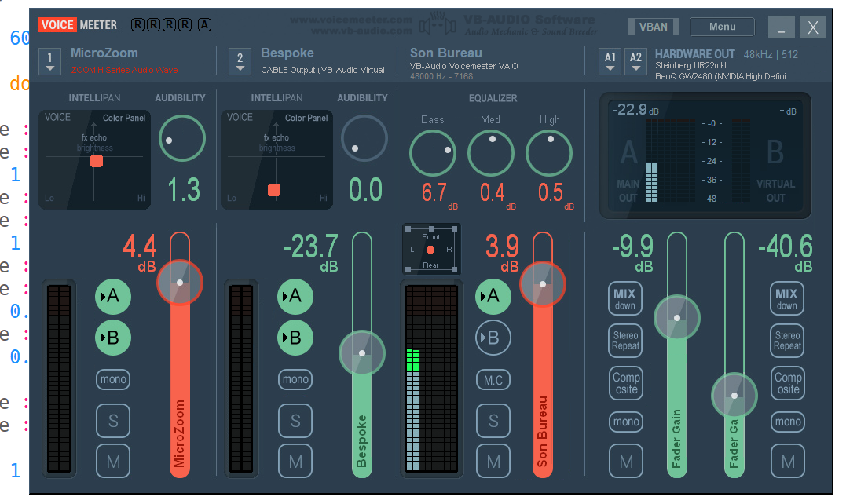Open the A1 hardware output selector

pos(610,61)
